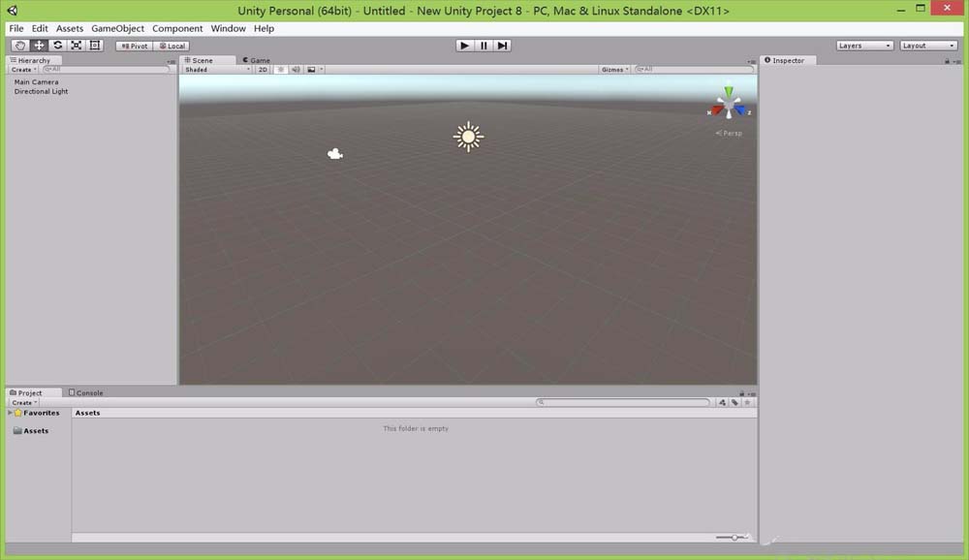This screenshot has height=560, width=969.
Task: Switch to the Inspector tab
Action: click(788, 60)
